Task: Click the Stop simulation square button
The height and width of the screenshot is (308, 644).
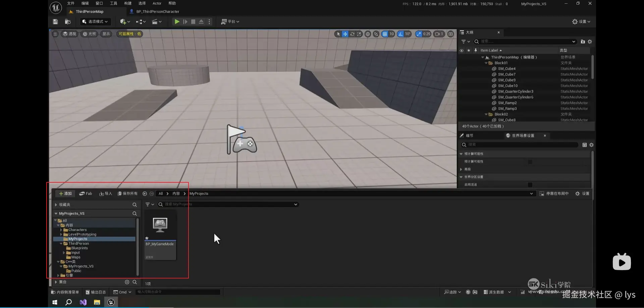Action: point(193,21)
